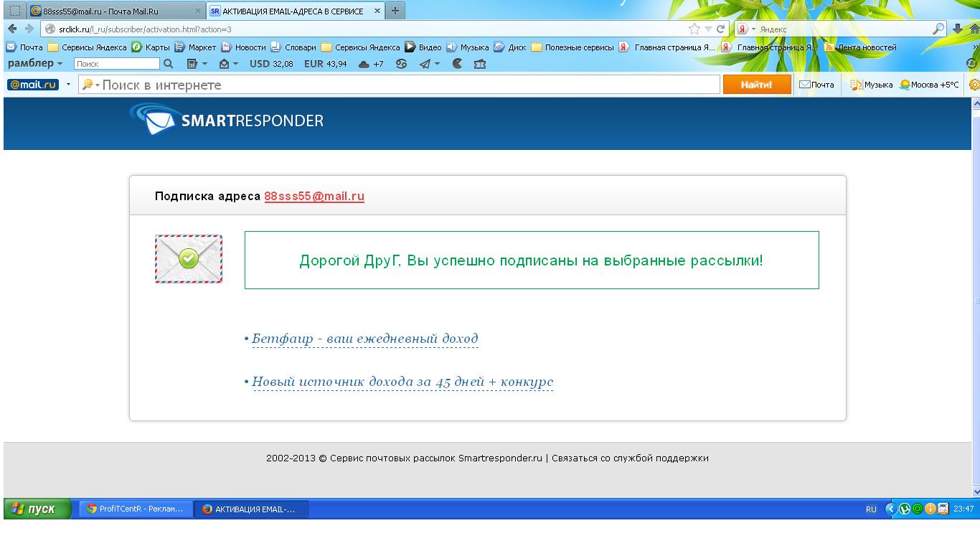Screen dimensions: 980x551
Task: Click the browser address bar URL
Action: click(x=146, y=29)
